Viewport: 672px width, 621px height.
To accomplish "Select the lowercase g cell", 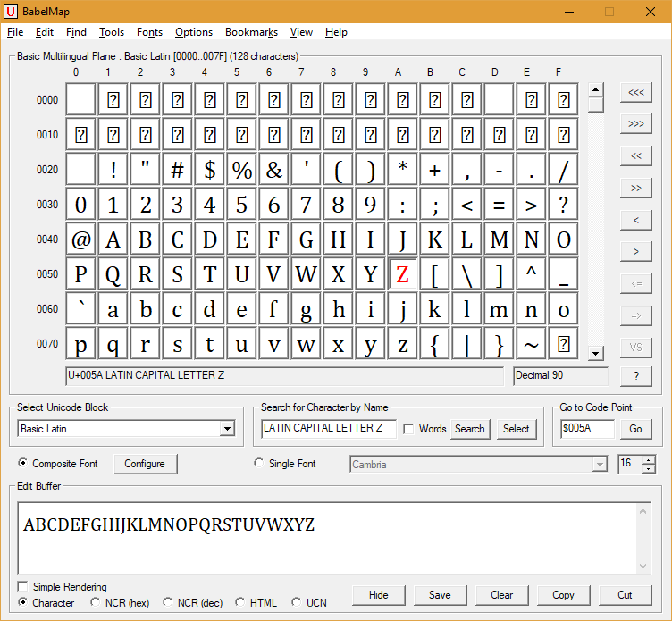I will point(306,309).
